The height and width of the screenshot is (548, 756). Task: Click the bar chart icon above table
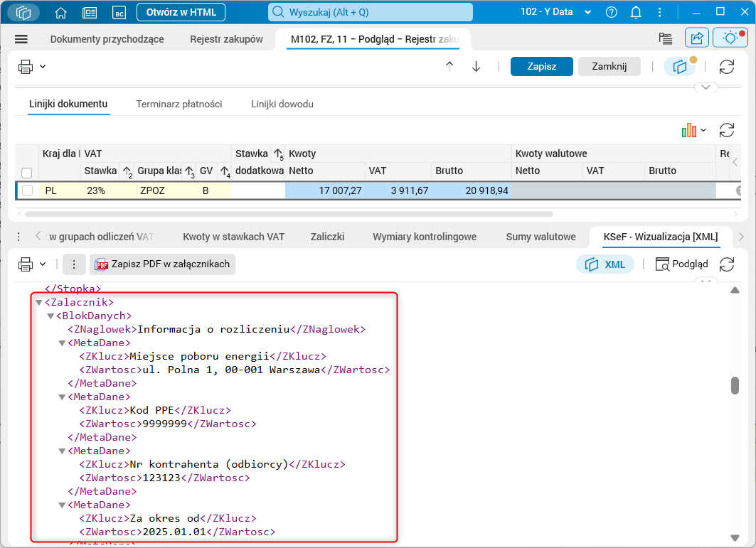689,130
